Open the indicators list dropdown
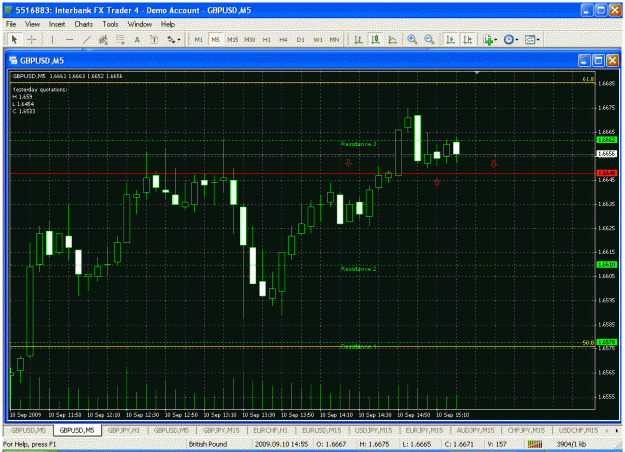625x452 pixels. [490, 39]
